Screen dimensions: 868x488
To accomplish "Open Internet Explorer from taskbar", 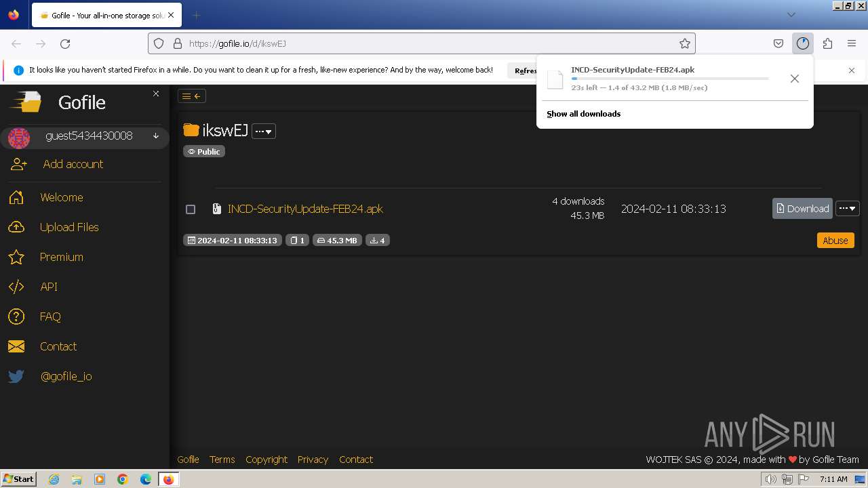I will (54, 479).
